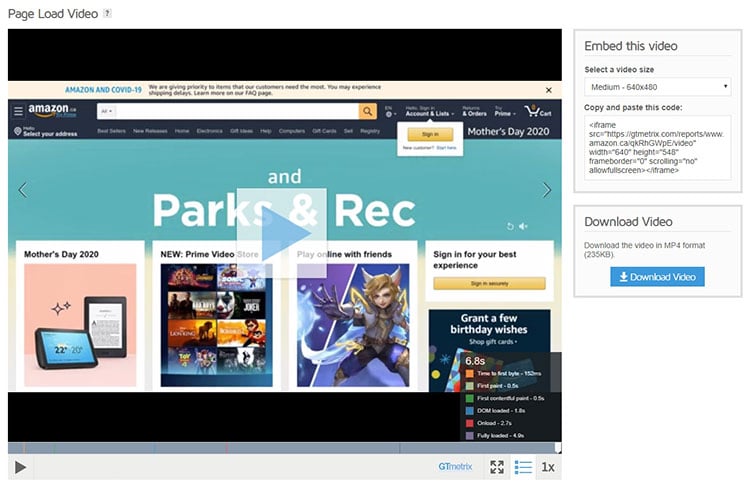750x490 pixels.
Task: Open the EN language selector
Action: 390,111
